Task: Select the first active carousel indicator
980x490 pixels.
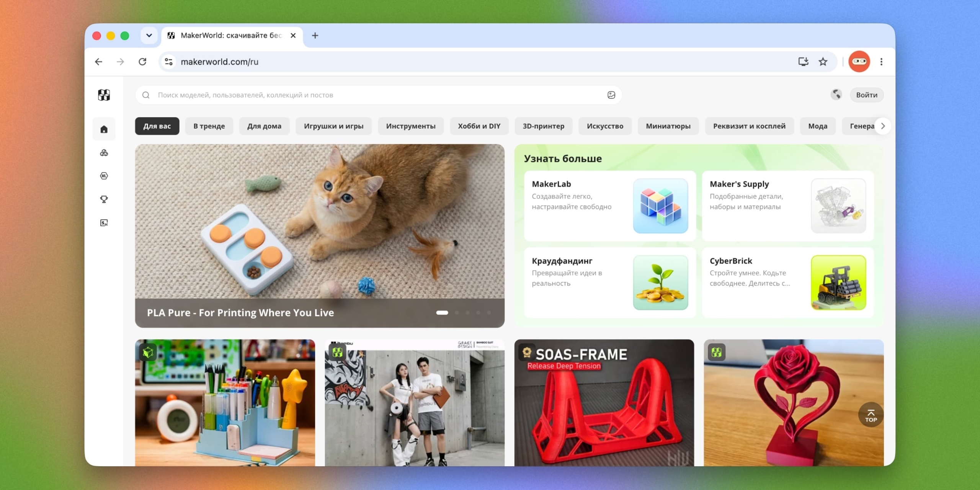Action: (442, 312)
